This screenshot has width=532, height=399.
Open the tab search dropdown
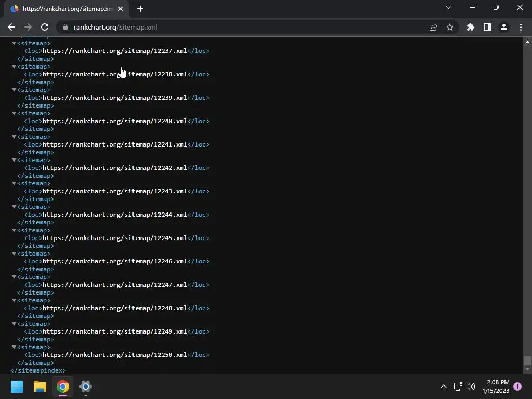tap(448, 7)
